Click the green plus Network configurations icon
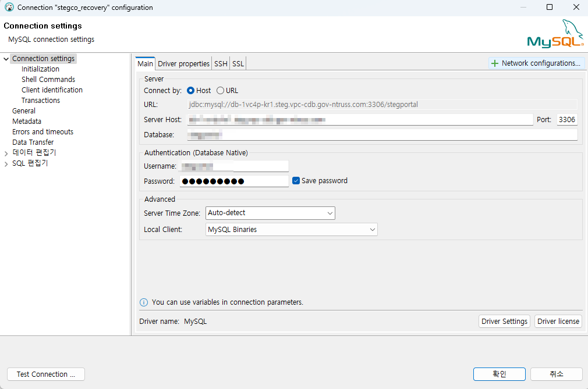This screenshot has height=389, width=588. (x=495, y=63)
